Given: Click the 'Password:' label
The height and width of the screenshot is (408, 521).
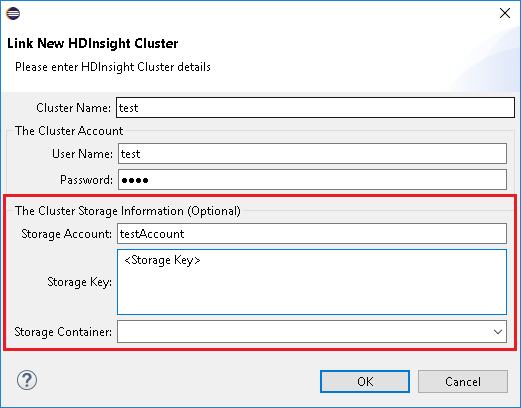Looking at the screenshot, I should [x=86, y=180].
